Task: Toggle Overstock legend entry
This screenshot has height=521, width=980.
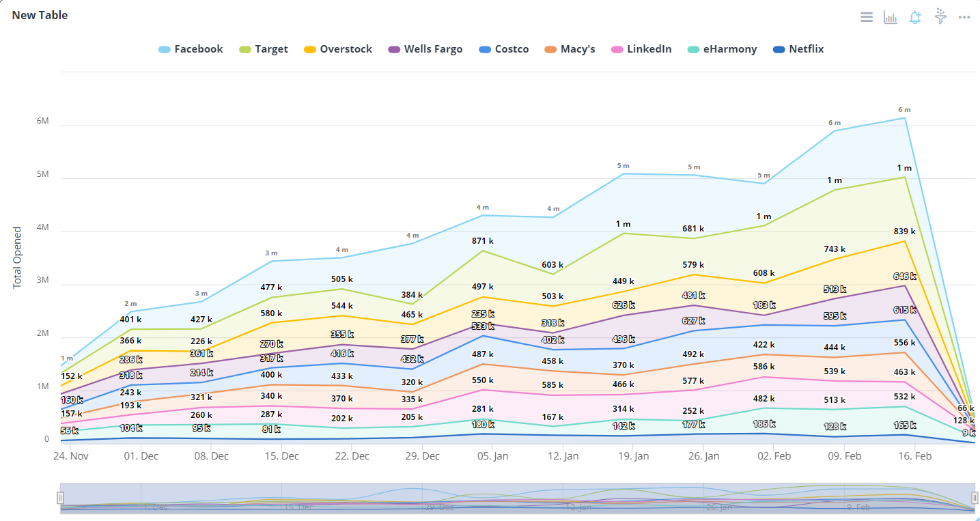Action: click(x=346, y=49)
